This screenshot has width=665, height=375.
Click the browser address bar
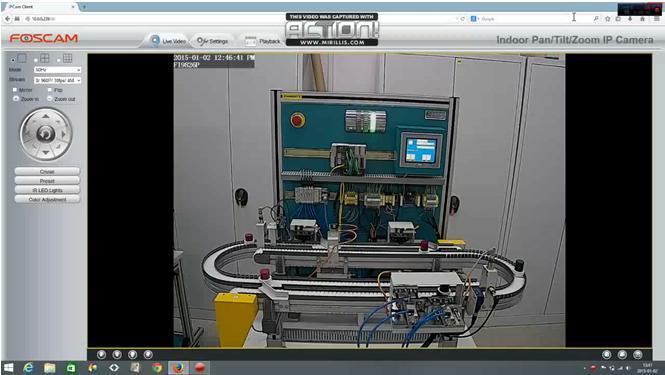click(238, 19)
